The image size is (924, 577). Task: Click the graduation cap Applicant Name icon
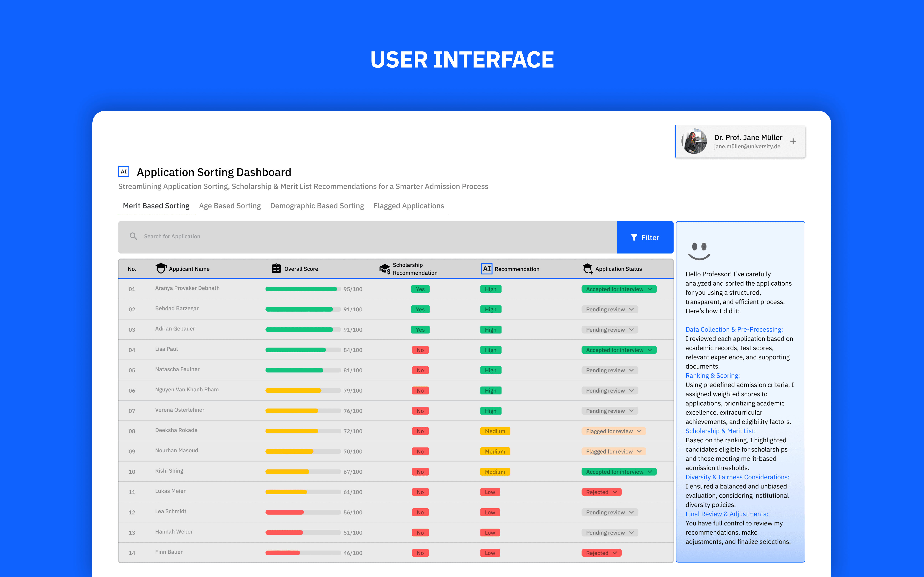coord(161,269)
